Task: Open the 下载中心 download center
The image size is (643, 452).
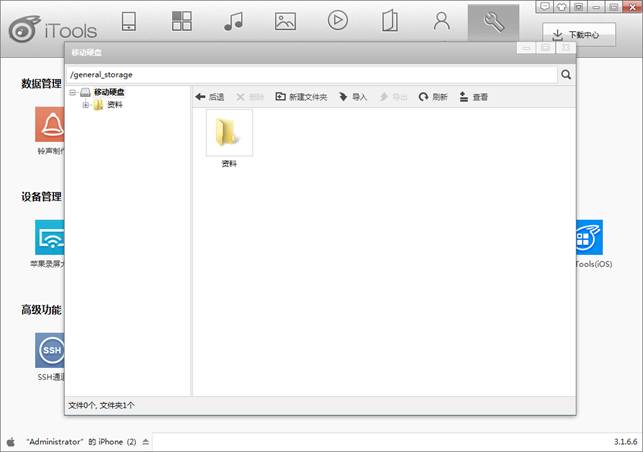Action: click(x=579, y=34)
